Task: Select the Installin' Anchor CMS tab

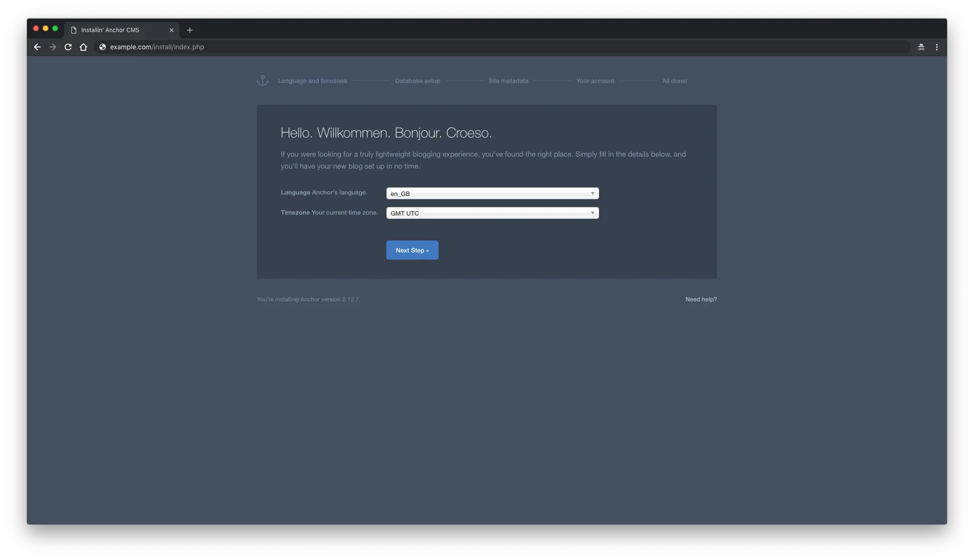Action: click(x=122, y=30)
